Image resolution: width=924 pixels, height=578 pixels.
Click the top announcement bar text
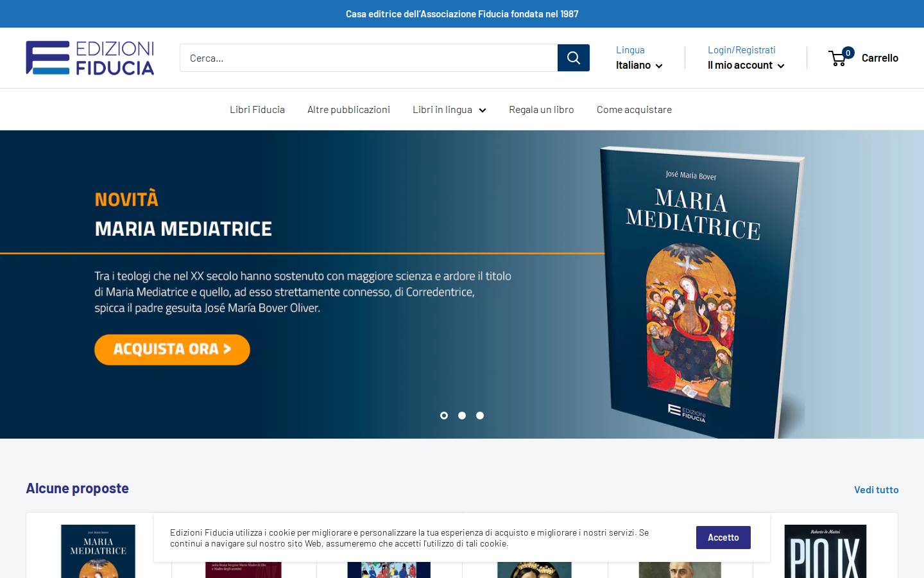coord(462,13)
